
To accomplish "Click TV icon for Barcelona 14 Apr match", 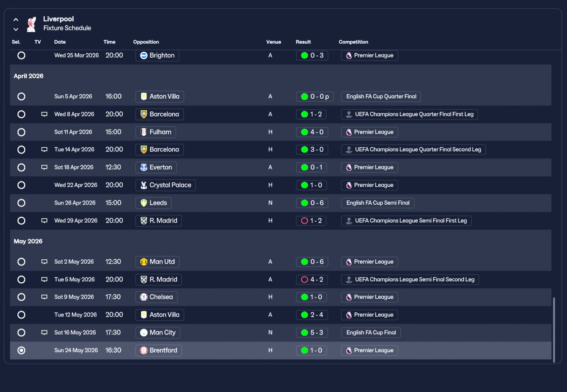I will [x=44, y=150].
